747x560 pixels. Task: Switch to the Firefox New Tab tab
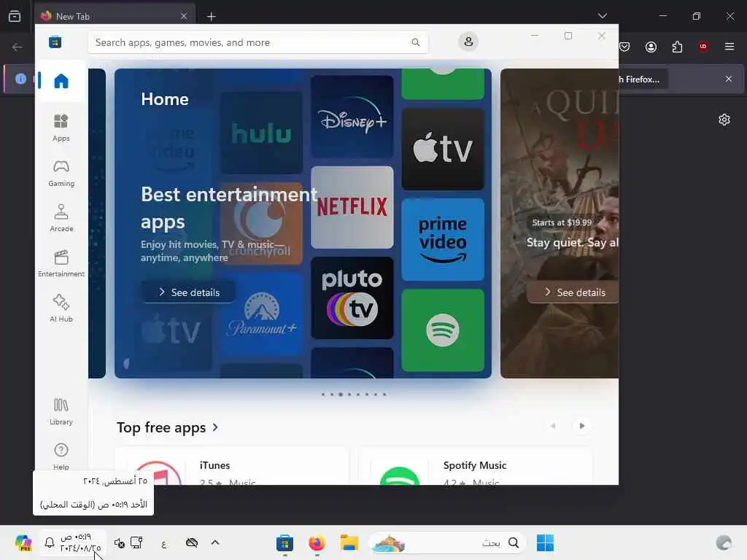(x=115, y=16)
